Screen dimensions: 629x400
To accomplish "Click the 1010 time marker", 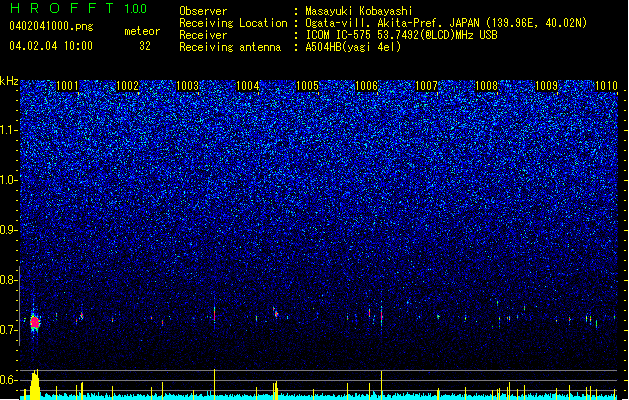I will 606,86.
